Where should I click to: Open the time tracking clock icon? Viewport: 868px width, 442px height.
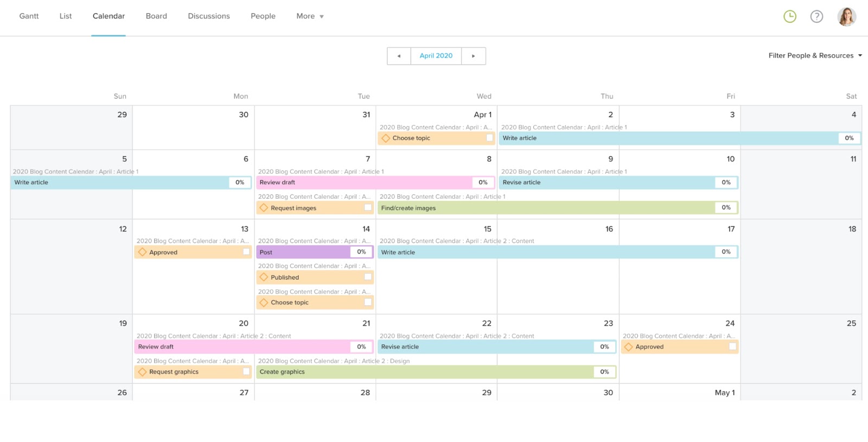click(790, 17)
